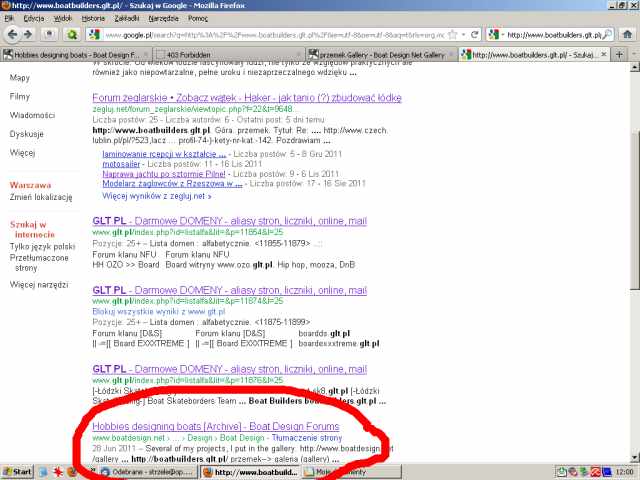Open the motosailer sublink
Screen dimensions: 640x480
[x=121, y=164]
